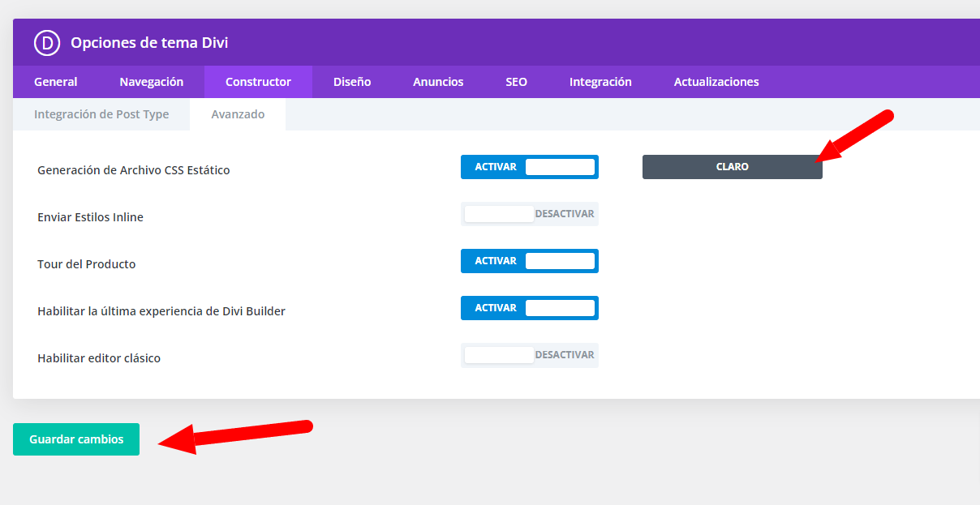Image resolution: width=980 pixels, height=505 pixels.
Task: Click Guardar cambios button
Action: point(76,439)
